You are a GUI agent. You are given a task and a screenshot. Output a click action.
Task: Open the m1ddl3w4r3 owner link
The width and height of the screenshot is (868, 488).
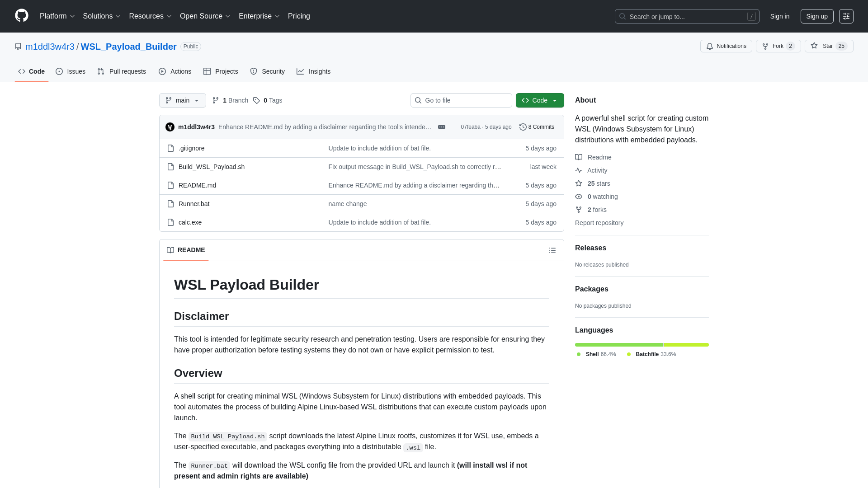(x=50, y=47)
